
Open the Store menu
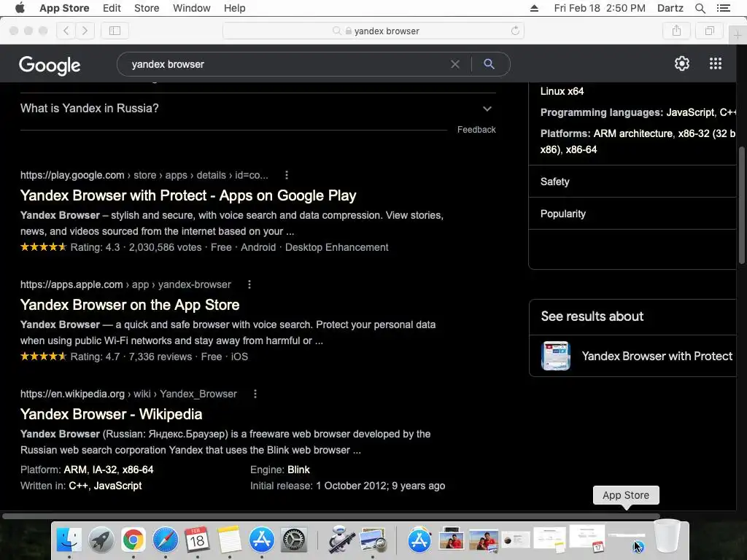[x=147, y=8]
